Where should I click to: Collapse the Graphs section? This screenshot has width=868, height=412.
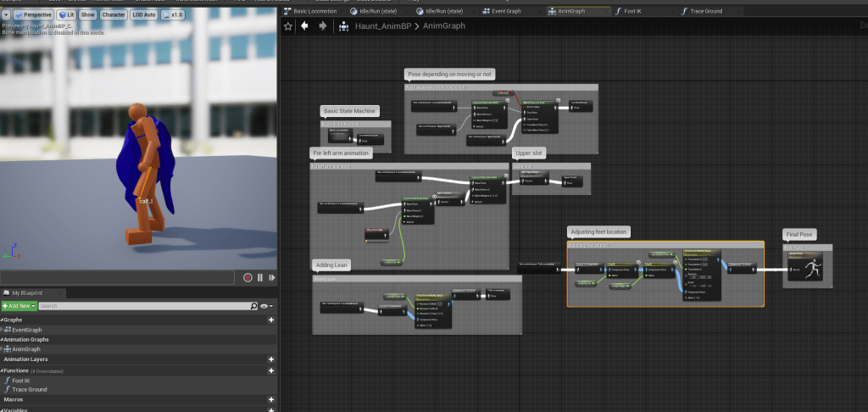pos(3,320)
